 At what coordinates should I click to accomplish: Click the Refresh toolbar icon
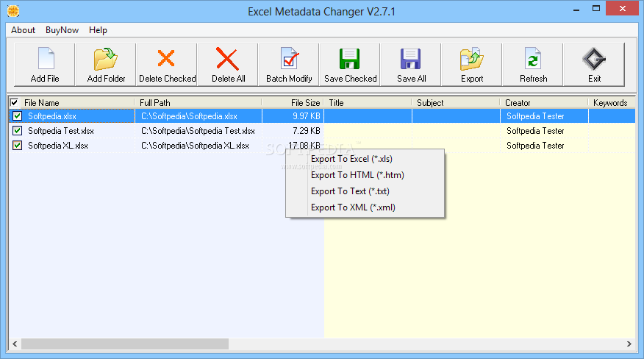click(x=533, y=59)
